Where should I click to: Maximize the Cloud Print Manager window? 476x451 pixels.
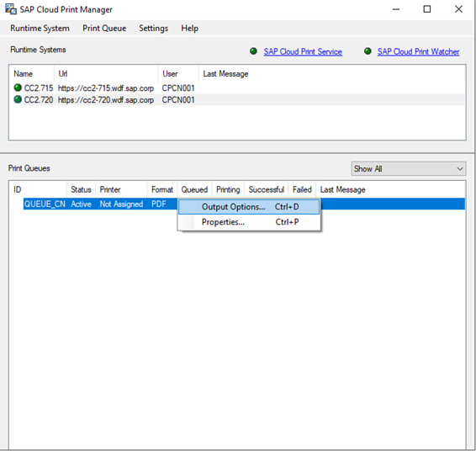pos(427,9)
